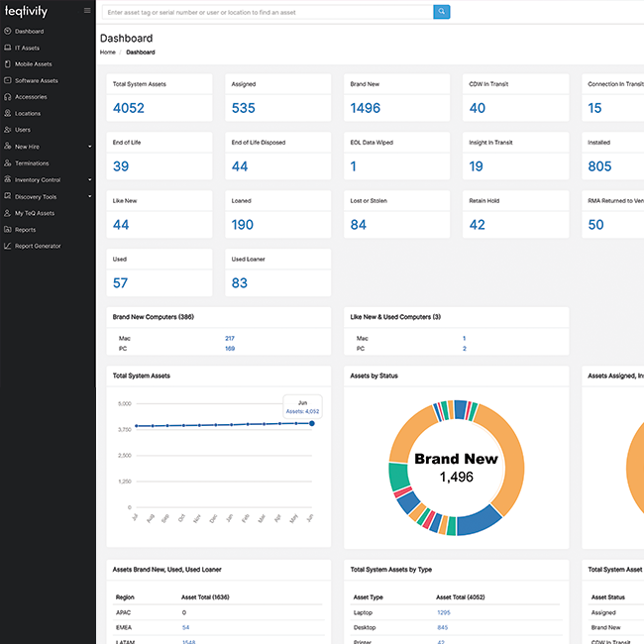Click the hamburger menu icon
644x644 pixels.
(87, 12)
